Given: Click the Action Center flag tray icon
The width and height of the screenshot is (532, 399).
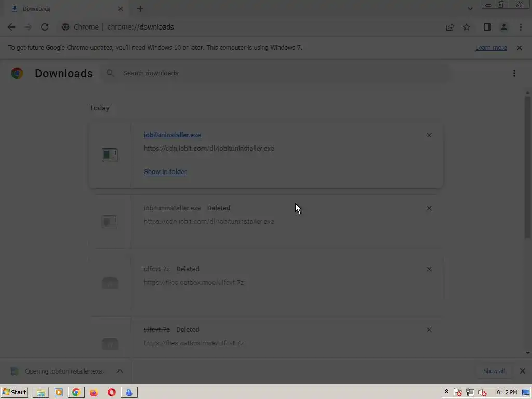Looking at the screenshot, I should [x=457, y=393].
